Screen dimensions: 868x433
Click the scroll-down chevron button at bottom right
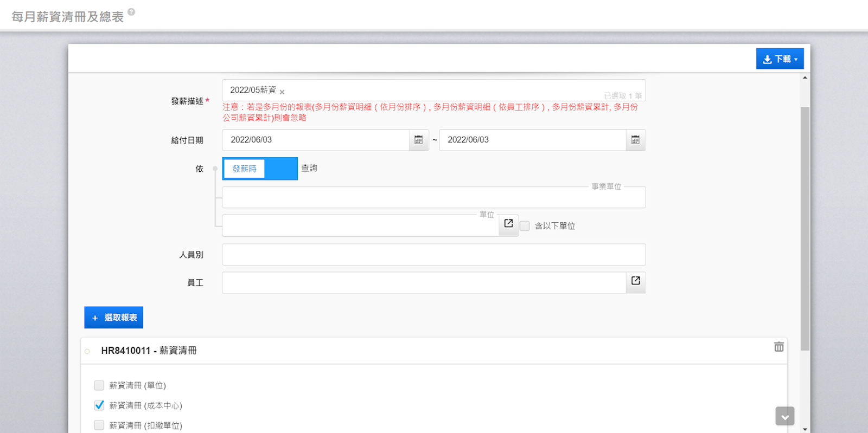tap(784, 416)
